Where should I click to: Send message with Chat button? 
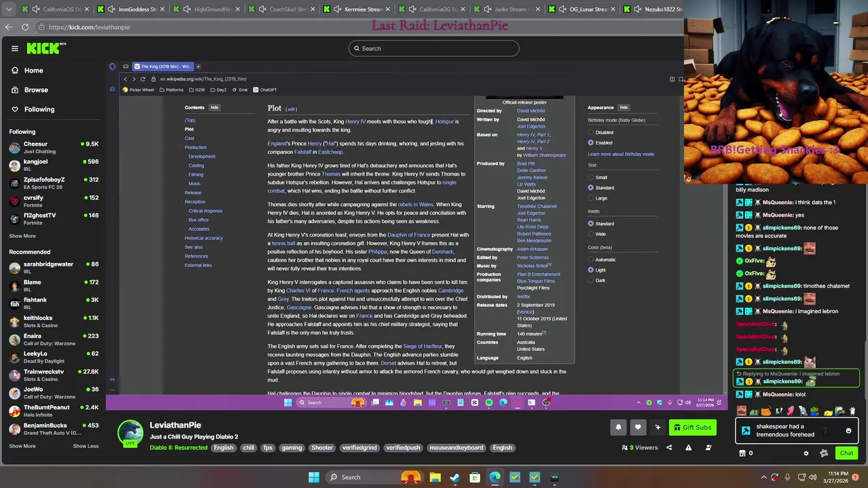pyautogui.click(x=846, y=453)
